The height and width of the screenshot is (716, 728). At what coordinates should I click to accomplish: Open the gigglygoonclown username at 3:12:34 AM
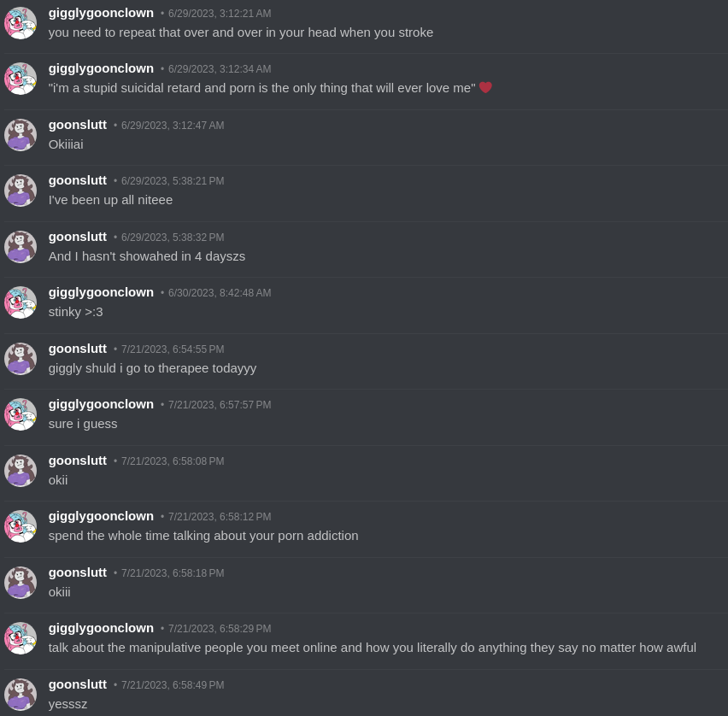coord(101,68)
